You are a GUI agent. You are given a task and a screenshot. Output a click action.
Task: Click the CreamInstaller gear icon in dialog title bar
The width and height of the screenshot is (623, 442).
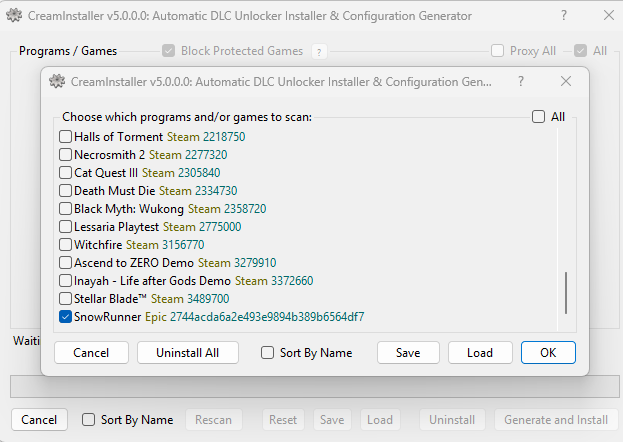[57, 81]
